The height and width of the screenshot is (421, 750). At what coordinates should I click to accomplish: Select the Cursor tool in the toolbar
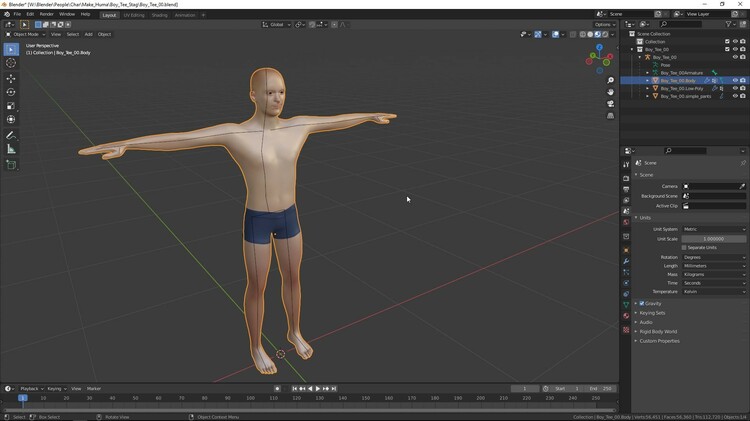(x=11, y=63)
